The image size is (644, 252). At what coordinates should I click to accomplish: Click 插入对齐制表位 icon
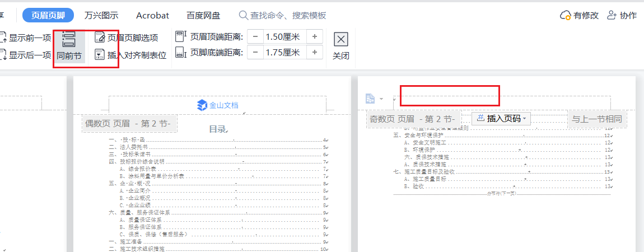100,55
